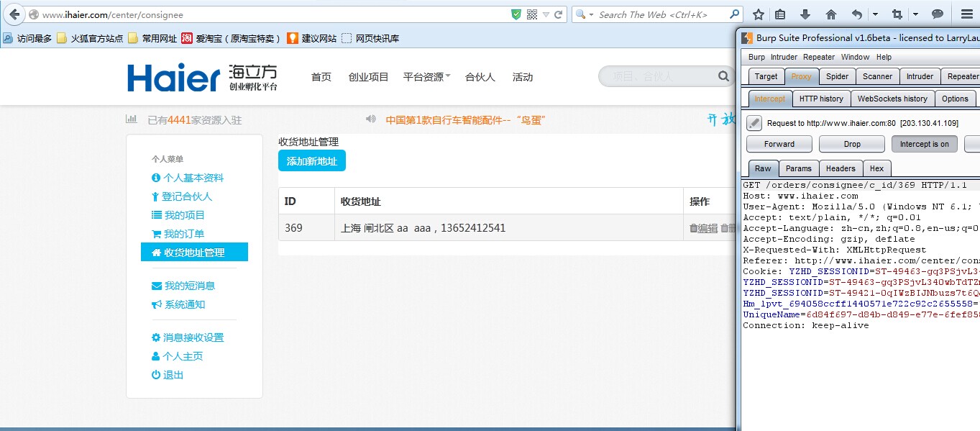Open 创业项目 in site navigation
Image resolution: width=980 pixels, height=431 pixels.
[368, 77]
